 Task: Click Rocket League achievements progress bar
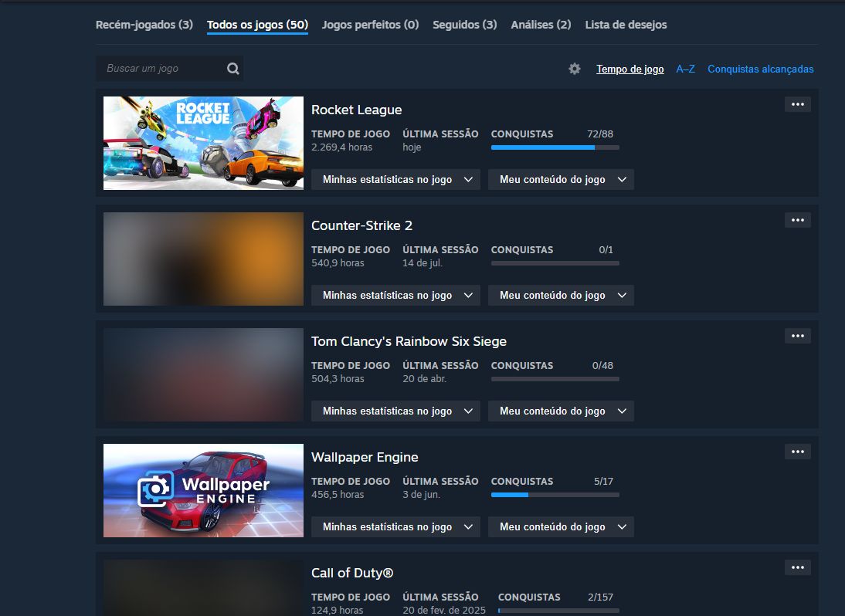555,147
